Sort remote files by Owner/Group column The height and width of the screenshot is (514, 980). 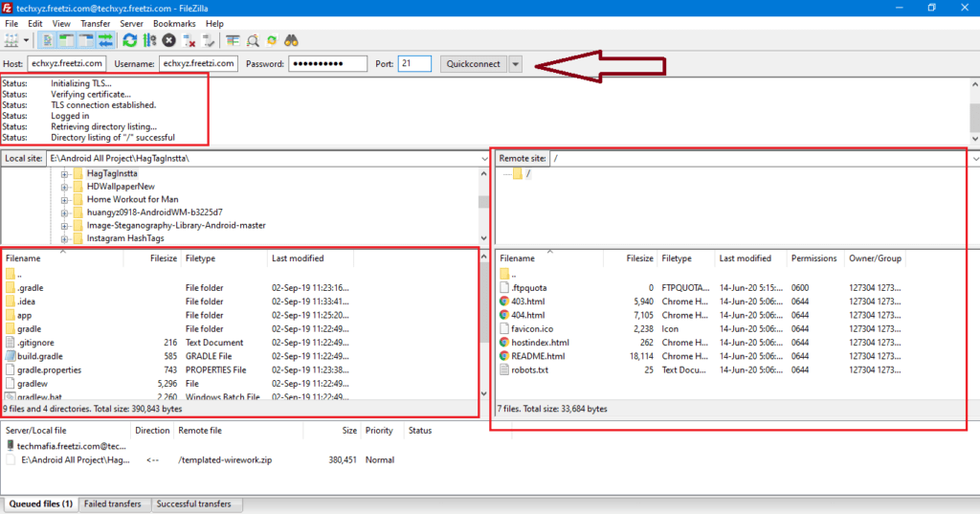[x=875, y=258]
